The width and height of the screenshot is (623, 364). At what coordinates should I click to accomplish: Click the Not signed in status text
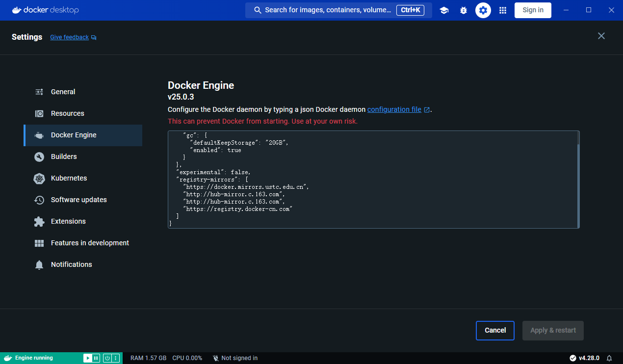pos(239,358)
